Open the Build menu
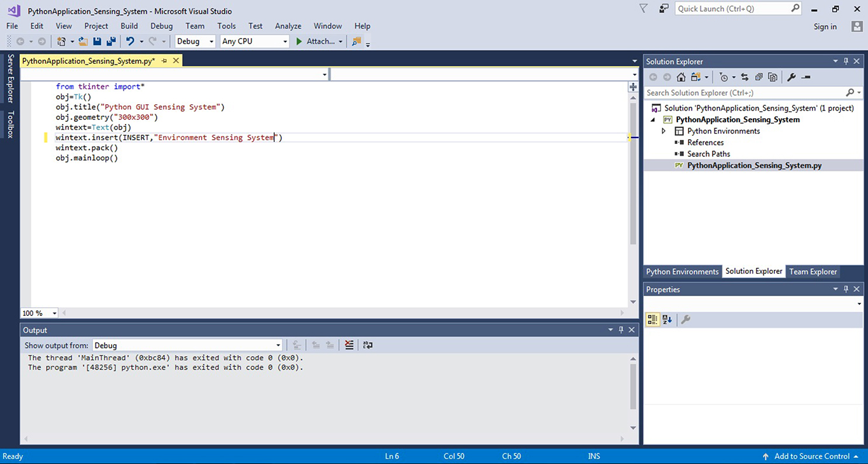The image size is (868, 464). coord(129,26)
